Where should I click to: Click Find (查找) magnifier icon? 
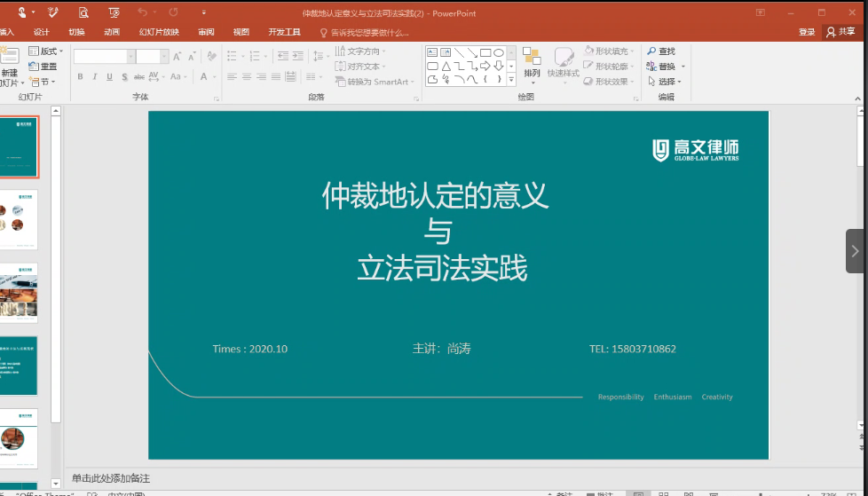651,51
